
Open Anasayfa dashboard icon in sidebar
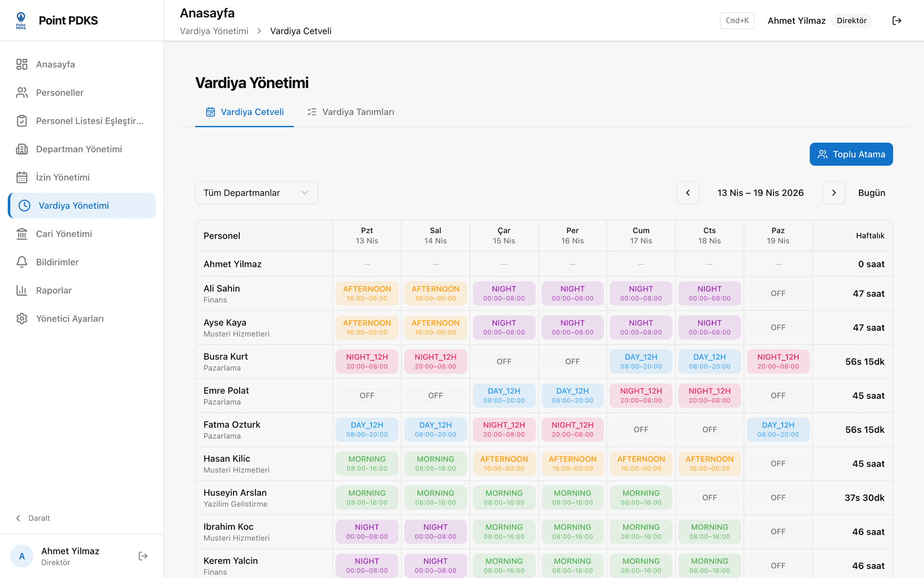click(22, 64)
